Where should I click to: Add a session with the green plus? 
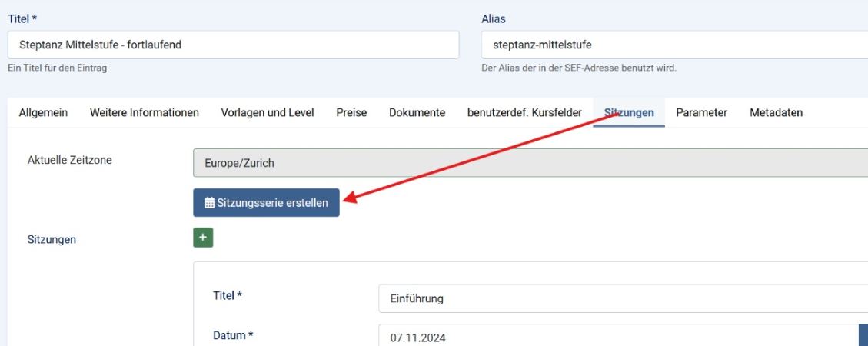click(203, 238)
